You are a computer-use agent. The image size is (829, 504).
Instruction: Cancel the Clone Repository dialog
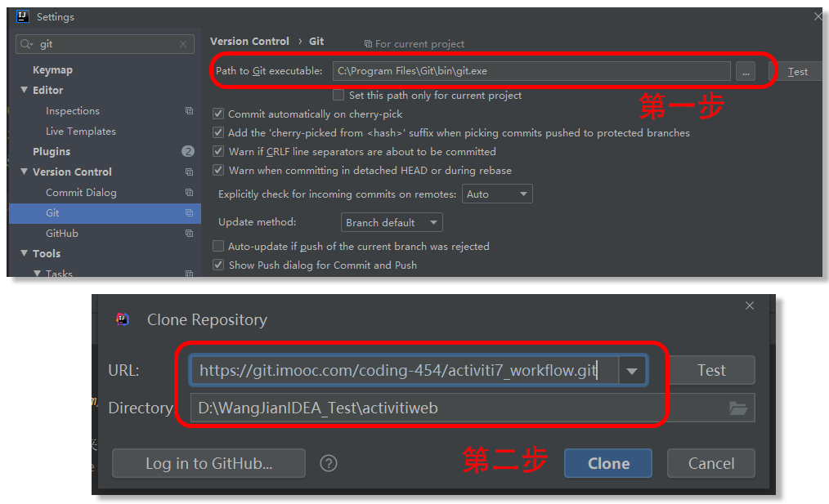click(x=711, y=463)
